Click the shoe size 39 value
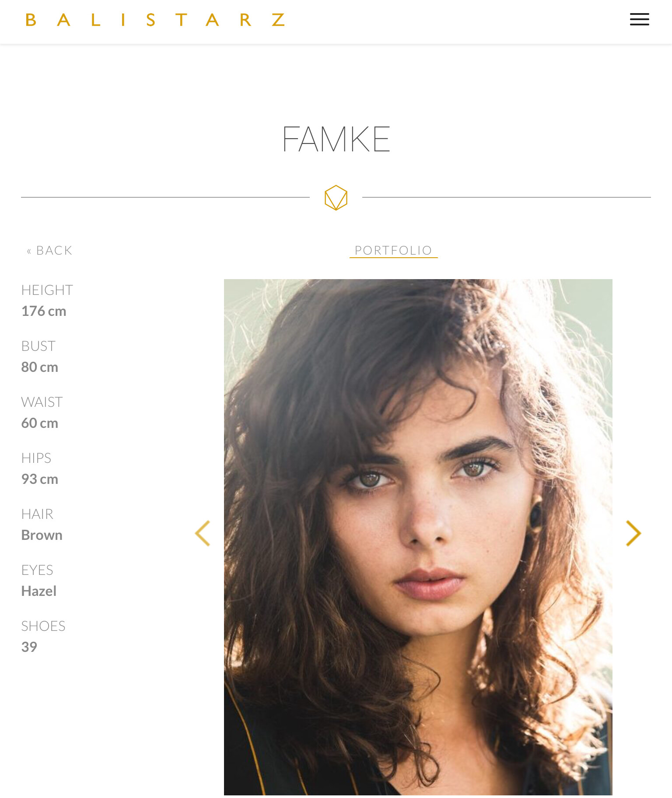 29,647
